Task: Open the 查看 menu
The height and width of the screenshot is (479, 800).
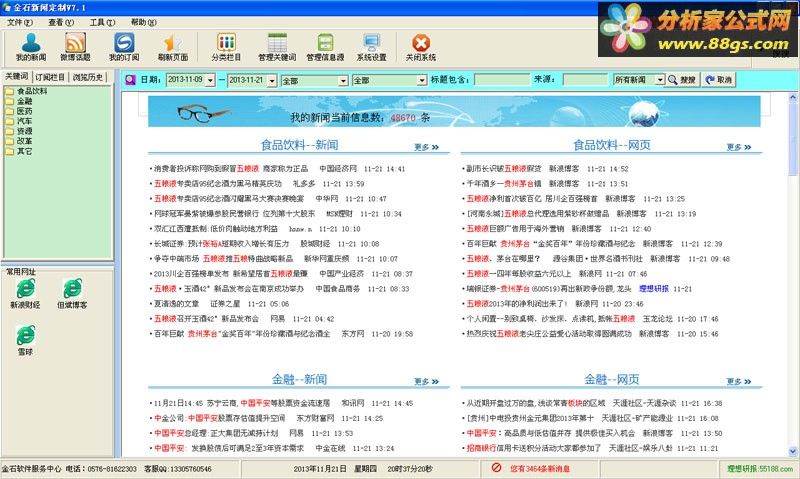Action: pyautogui.click(x=61, y=22)
